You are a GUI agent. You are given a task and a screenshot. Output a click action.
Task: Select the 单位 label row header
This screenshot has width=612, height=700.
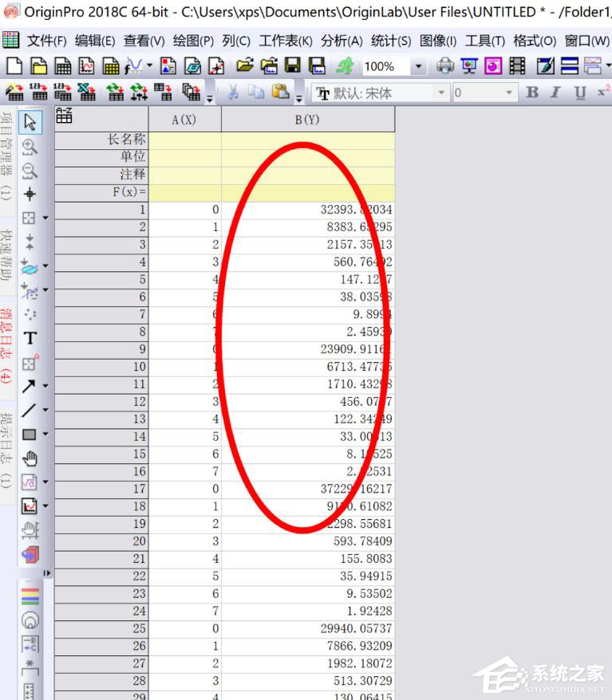[x=101, y=157]
